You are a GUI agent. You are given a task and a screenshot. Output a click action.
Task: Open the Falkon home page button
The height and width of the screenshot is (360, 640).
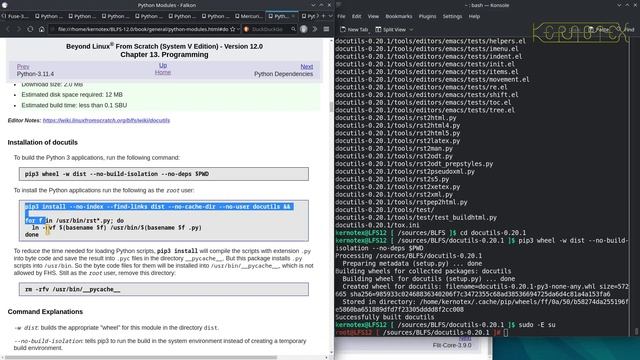pyautogui.click(x=42, y=29)
